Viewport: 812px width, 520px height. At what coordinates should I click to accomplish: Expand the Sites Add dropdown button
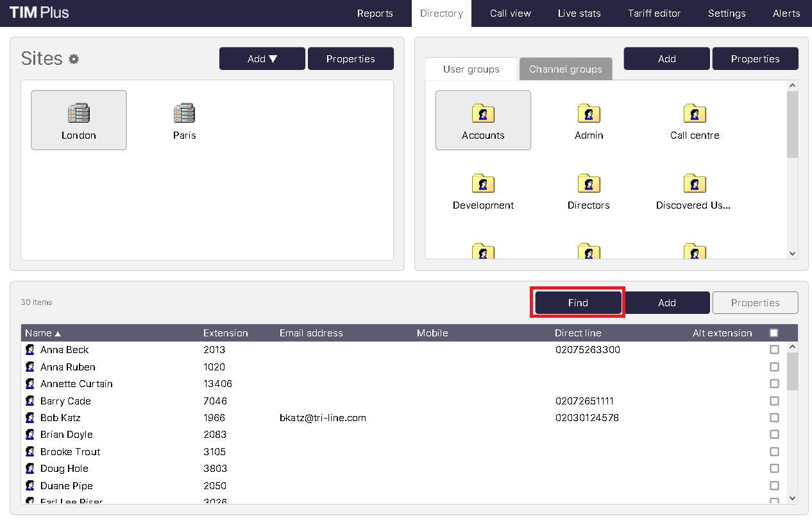pyautogui.click(x=262, y=59)
